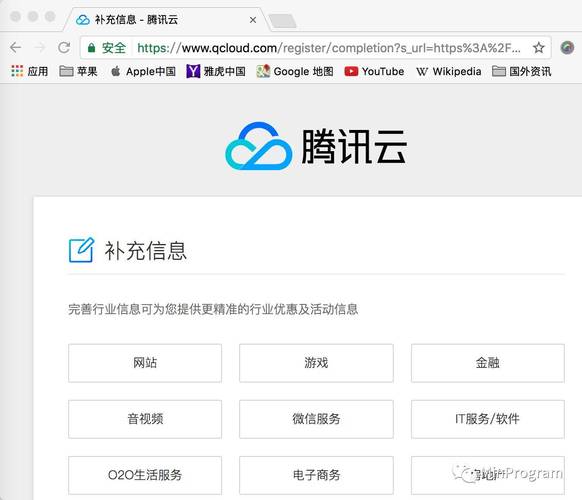
Task: Choose the IT服务/软件 industry option
Action: click(488, 419)
